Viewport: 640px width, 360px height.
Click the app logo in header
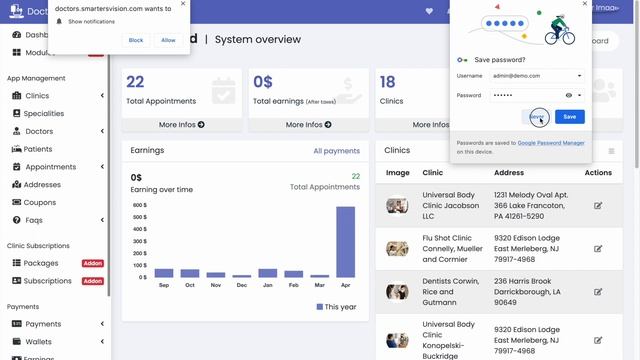(x=16, y=11)
